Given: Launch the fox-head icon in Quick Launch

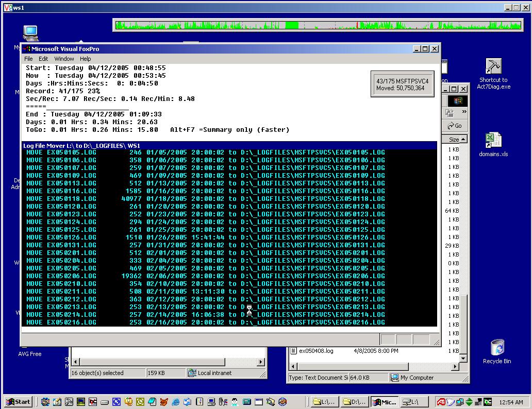Looking at the screenshot, I should [x=164, y=402].
